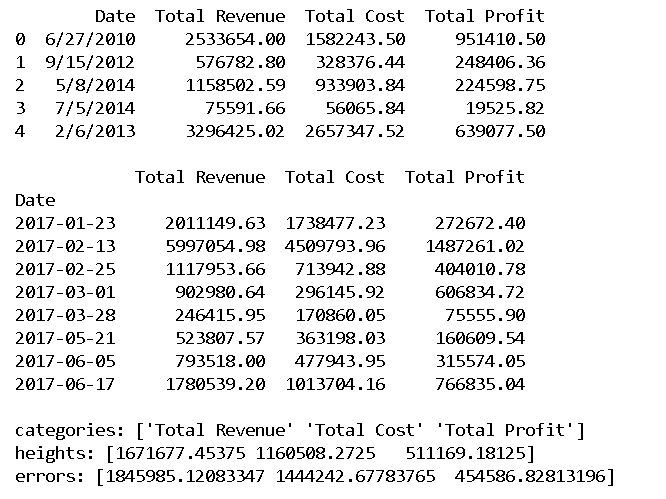The image size is (666, 499).
Task: Click cost value 2657347.52
Action: (x=356, y=131)
